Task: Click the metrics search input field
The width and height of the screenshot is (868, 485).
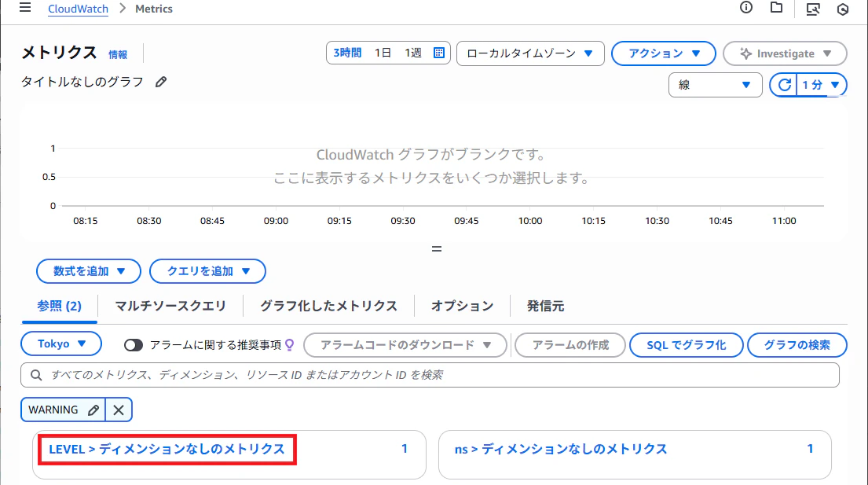Action: click(x=430, y=375)
